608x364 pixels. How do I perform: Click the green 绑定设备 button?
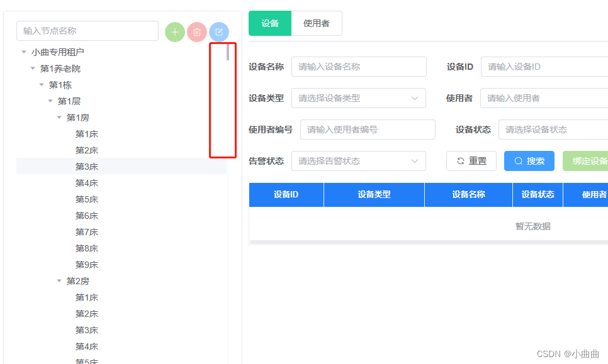coord(585,161)
